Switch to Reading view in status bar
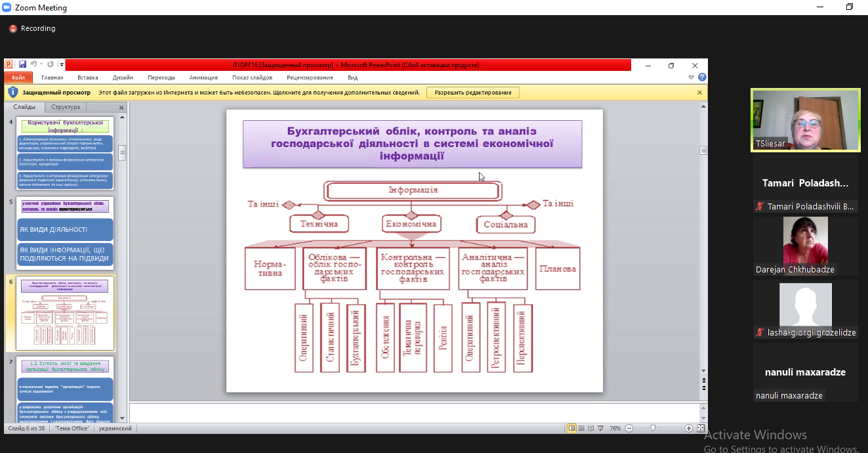 590,428
